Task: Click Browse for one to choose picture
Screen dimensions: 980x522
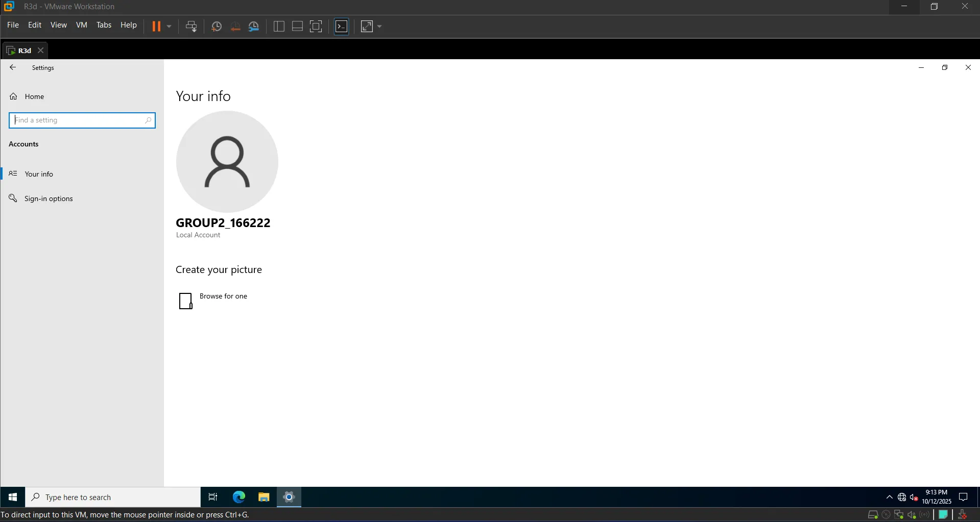Action: (213, 301)
